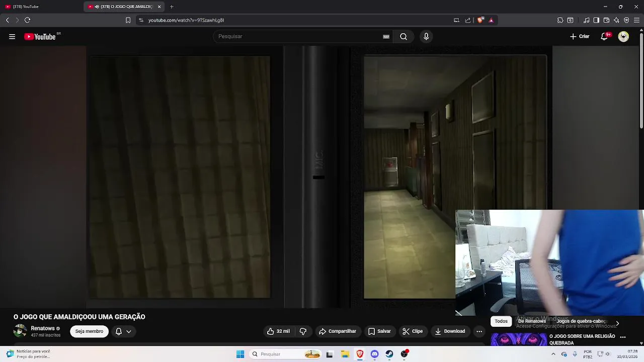Open the tab search icon in the toolbar
The image size is (644, 362).
[x=570, y=20]
